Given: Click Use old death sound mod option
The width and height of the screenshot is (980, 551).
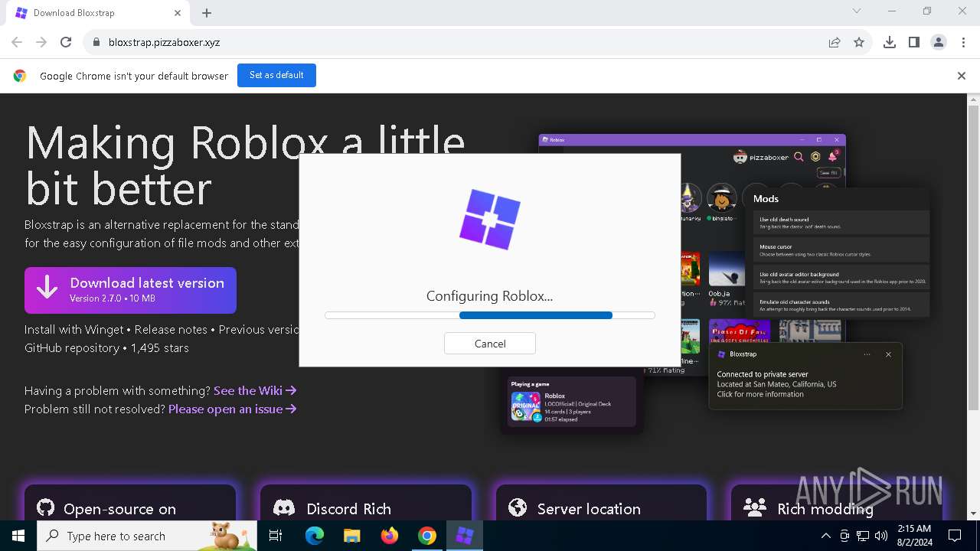Looking at the screenshot, I should point(841,223).
